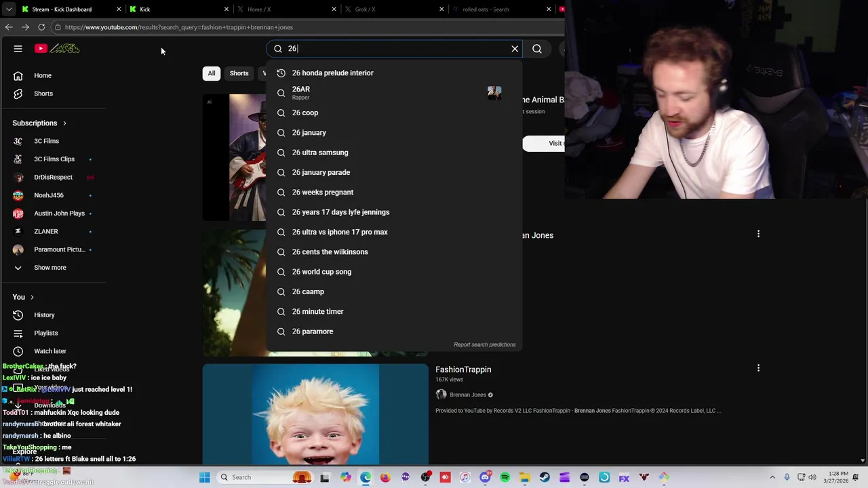868x488 pixels.
Task: Open File Explorer from the taskbar
Action: 525,477
